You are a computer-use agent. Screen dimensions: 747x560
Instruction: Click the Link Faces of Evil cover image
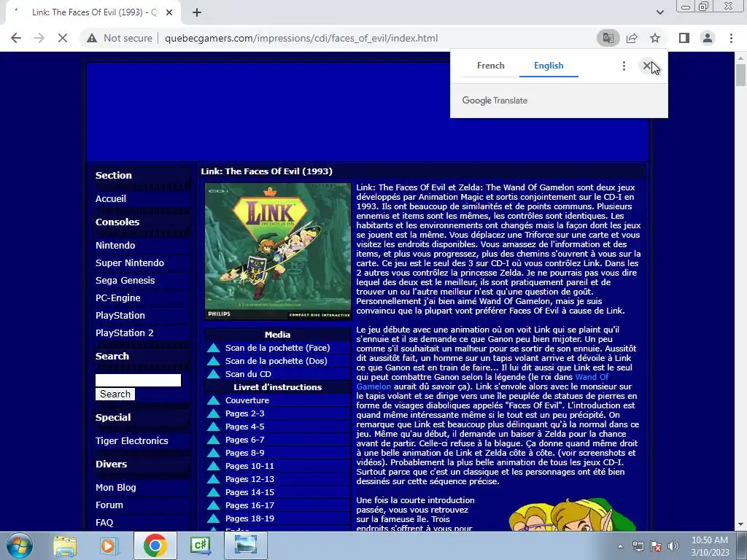[278, 252]
